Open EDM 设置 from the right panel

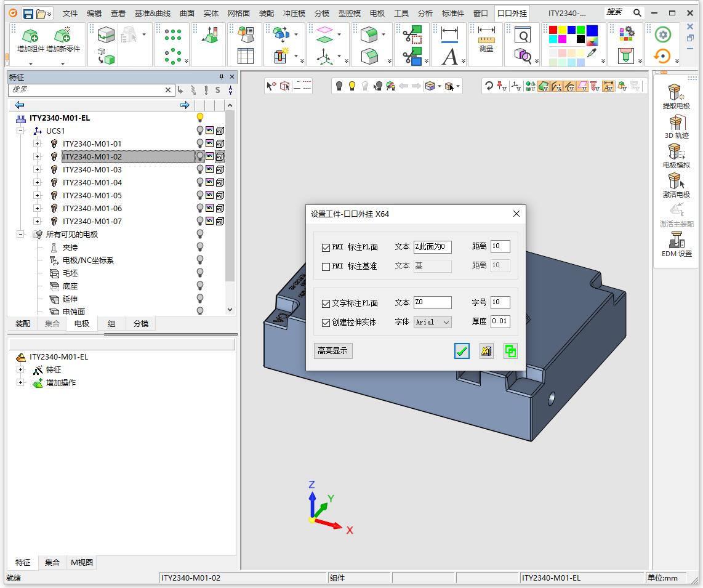coord(676,241)
